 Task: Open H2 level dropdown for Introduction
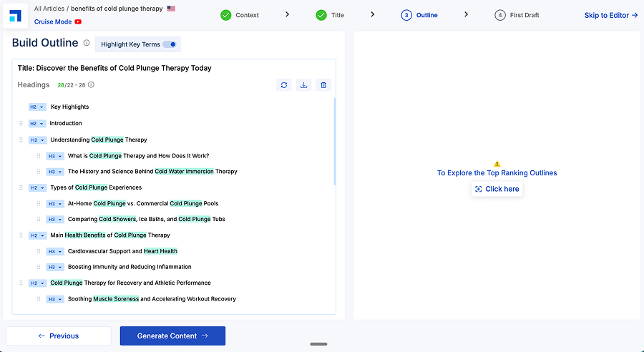coord(37,124)
